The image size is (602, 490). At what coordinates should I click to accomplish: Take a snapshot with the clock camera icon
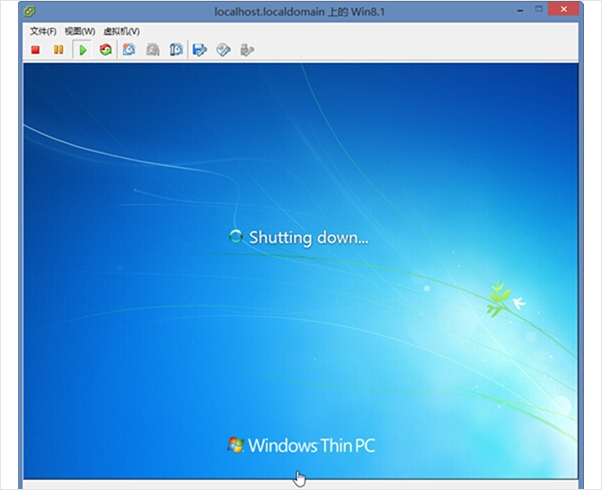129,50
